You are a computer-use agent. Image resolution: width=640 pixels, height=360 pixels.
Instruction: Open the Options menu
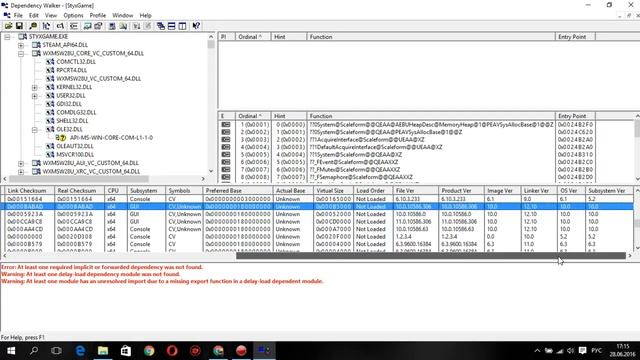(73, 15)
